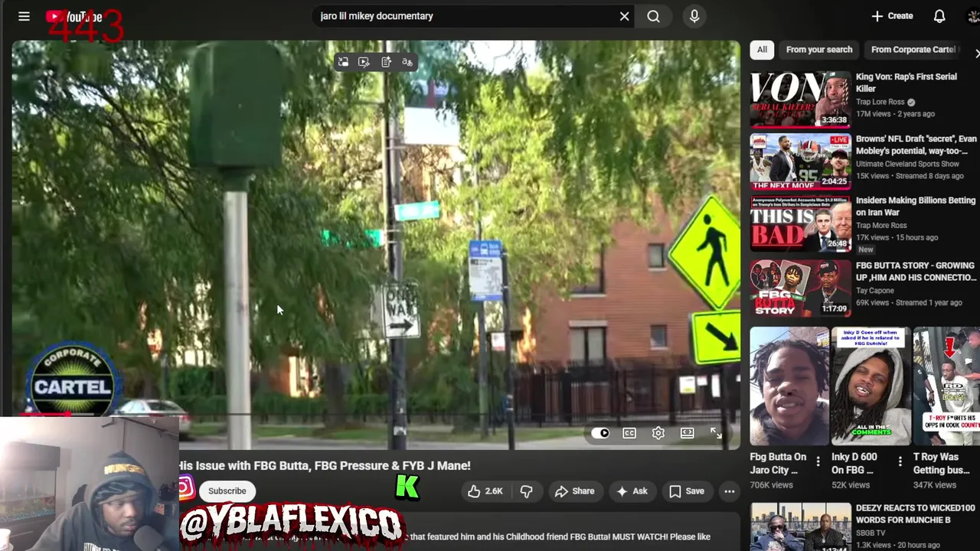980x551 pixels.
Task: Visit Trap More Ross channel
Action: (x=881, y=226)
